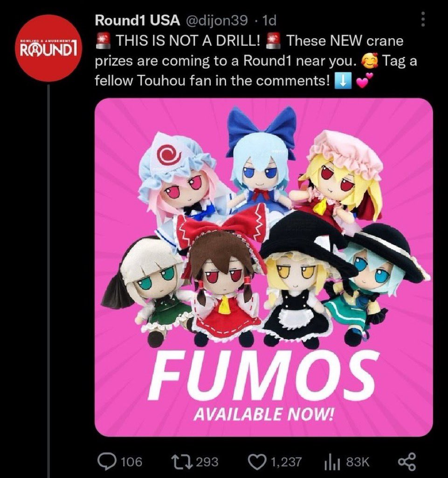Click the AVAILABLE NOW! caption
Screen dimensions: 448x478
(264, 414)
